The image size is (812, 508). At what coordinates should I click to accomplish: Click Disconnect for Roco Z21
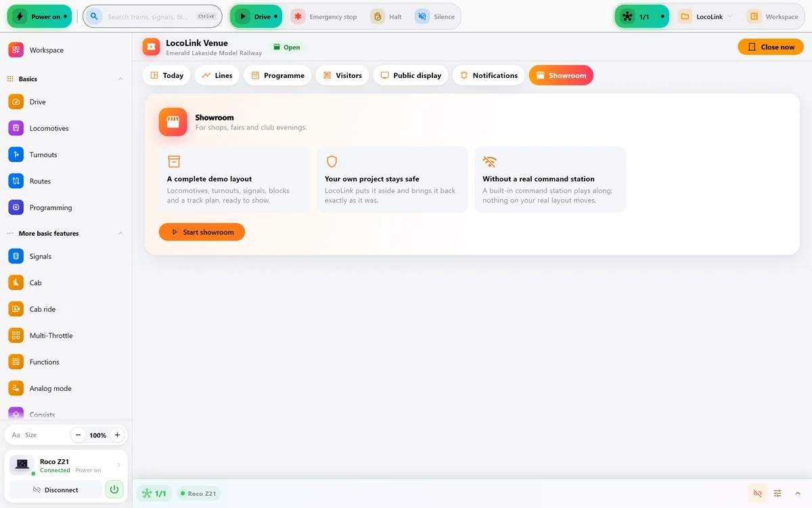tap(55, 489)
